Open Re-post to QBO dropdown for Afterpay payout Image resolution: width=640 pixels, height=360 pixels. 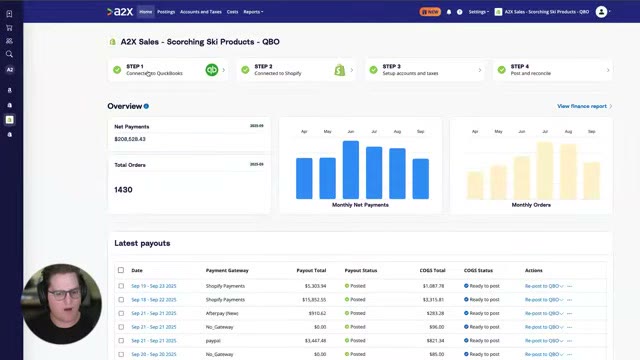562,313
